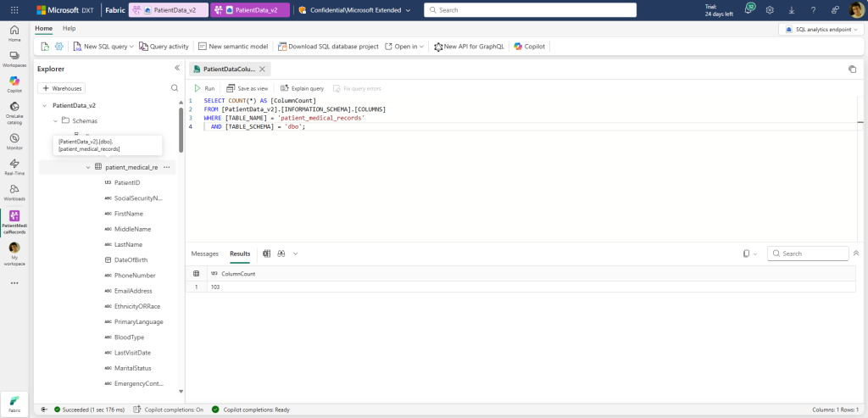Screen dimensions: 868x418
Task: Open Copilot from the toolbar
Action: [x=530, y=47]
